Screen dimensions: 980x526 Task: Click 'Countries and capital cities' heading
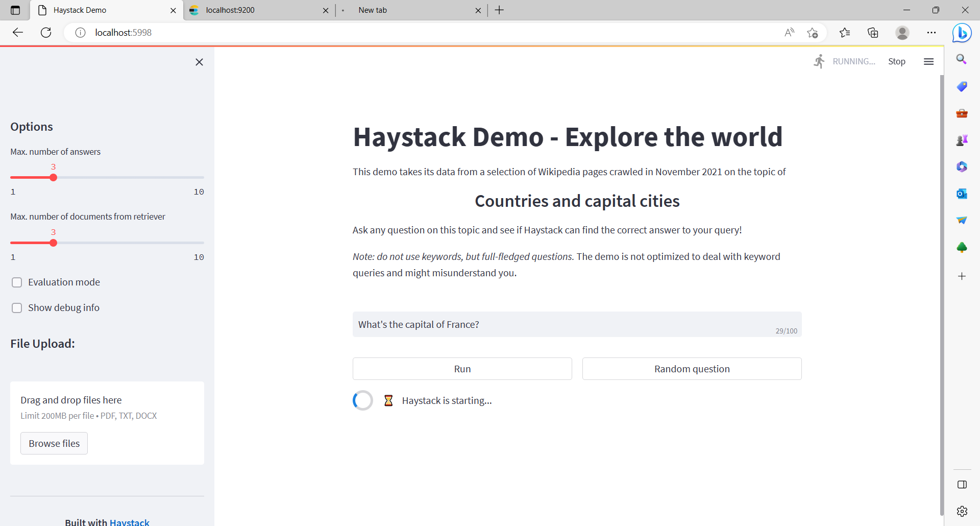577,201
